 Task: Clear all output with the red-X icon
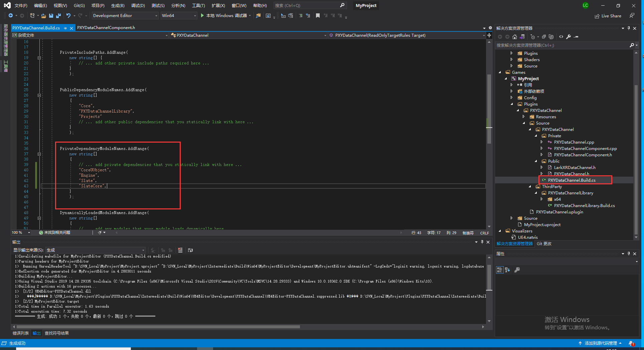[x=180, y=250]
